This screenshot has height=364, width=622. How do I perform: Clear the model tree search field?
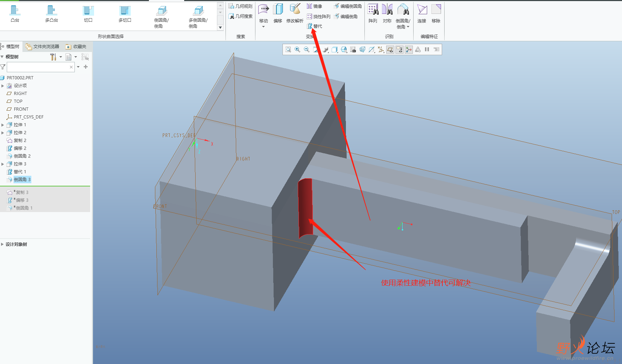click(x=71, y=67)
